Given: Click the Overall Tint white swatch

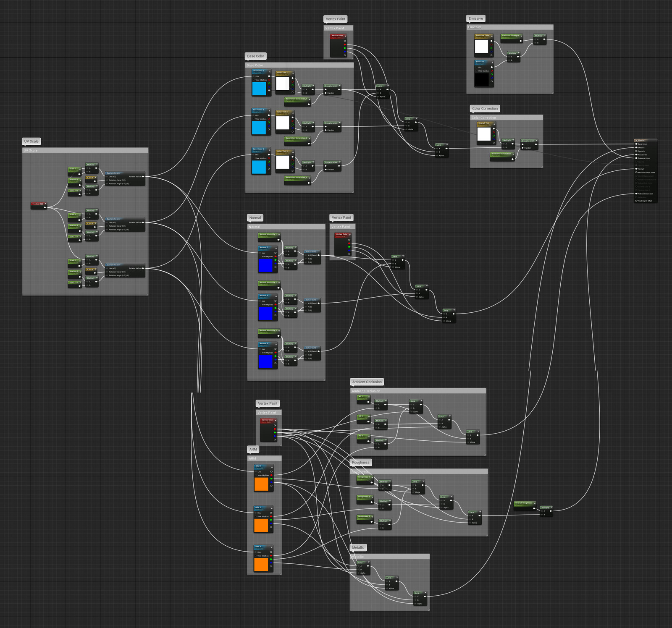Looking at the screenshot, I should [x=484, y=134].
